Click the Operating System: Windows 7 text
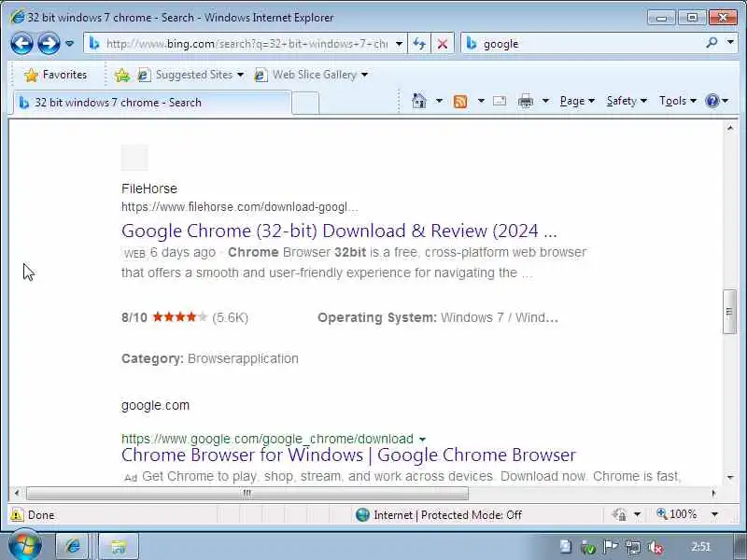The image size is (747, 560). [x=437, y=317]
